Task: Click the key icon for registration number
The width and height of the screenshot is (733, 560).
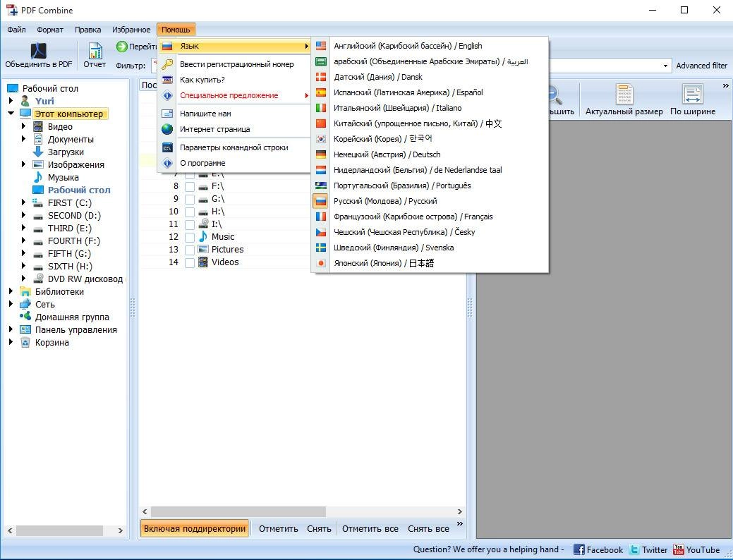Action: pyautogui.click(x=167, y=64)
